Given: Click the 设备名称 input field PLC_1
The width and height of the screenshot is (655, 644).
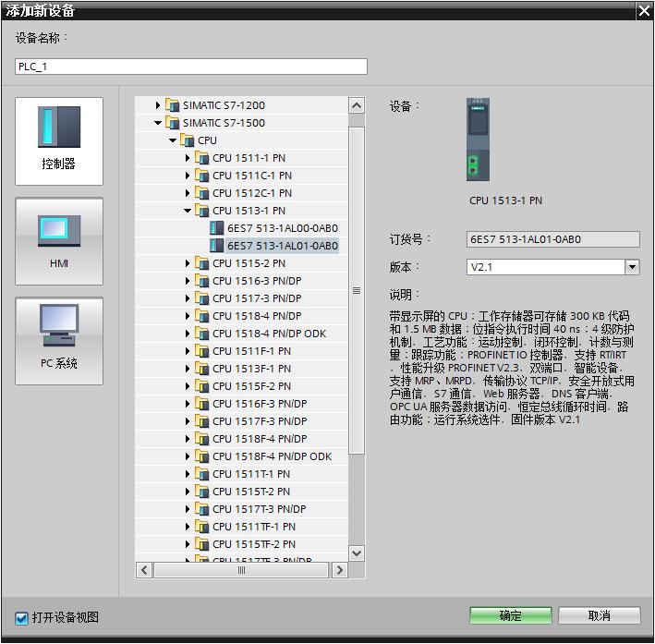Looking at the screenshot, I should (x=191, y=67).
